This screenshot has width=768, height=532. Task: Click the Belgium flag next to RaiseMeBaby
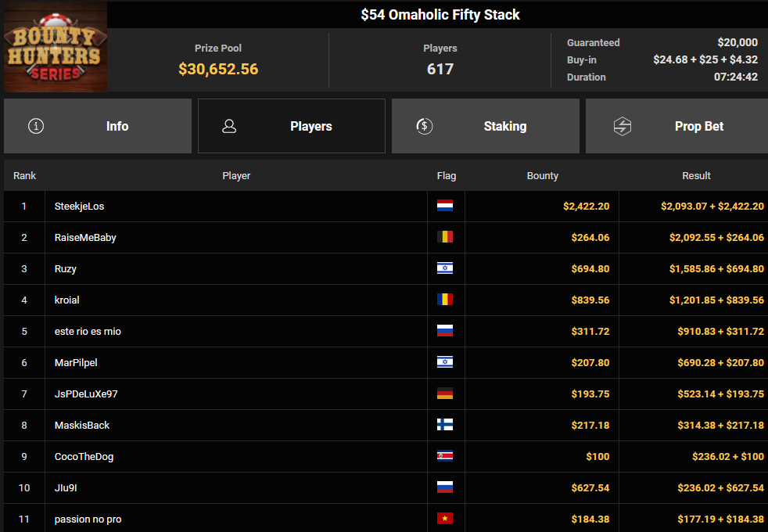tap(445, 237)
